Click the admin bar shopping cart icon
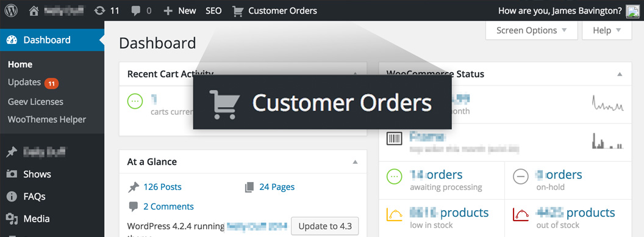 [238, 11]
